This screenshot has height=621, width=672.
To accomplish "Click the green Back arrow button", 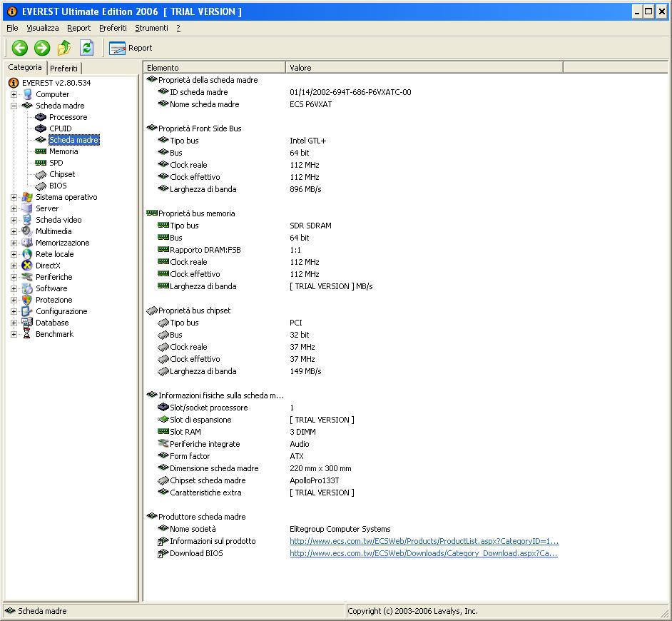I will tap(20, 48).
